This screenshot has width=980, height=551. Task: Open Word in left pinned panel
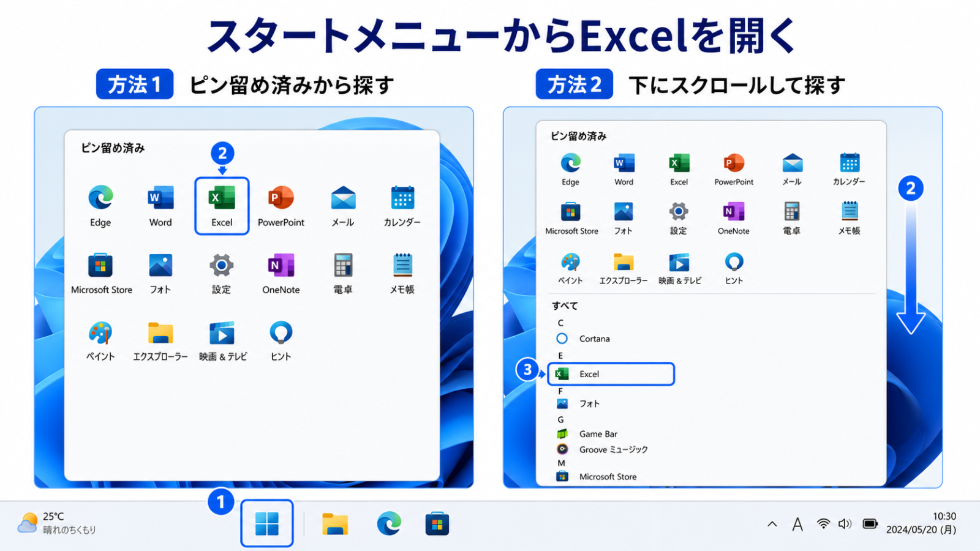160,206
